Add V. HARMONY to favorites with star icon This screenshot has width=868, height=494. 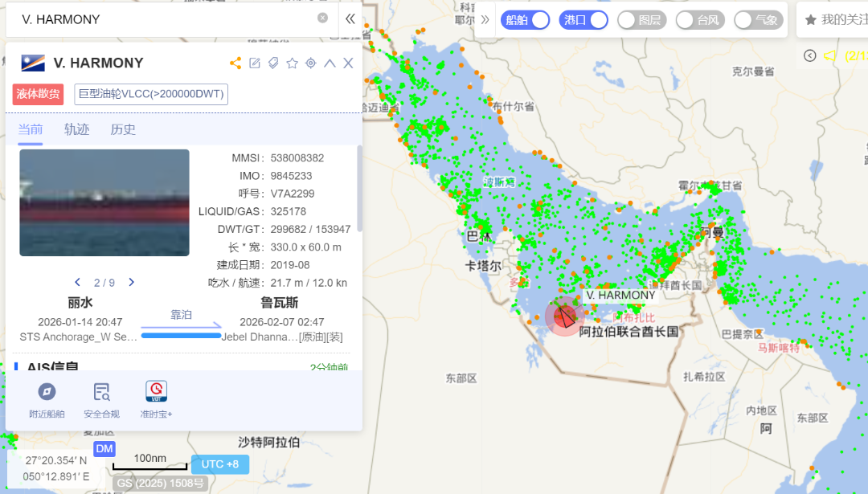pos(292,63)
